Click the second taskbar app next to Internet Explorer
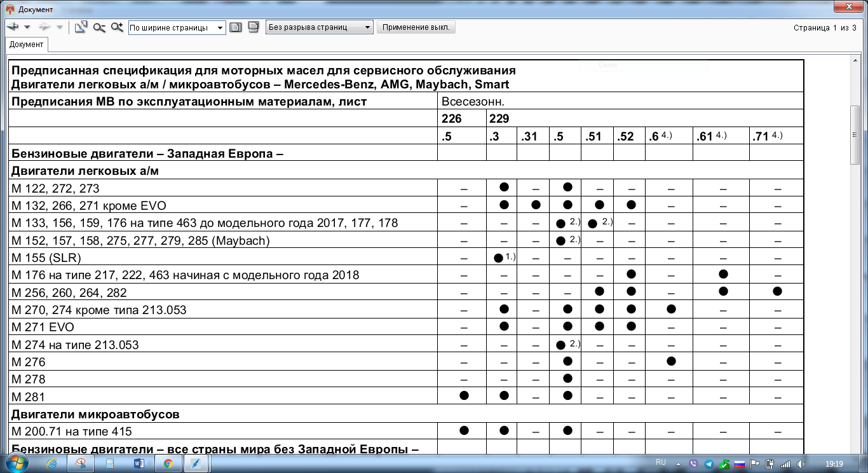868x473 pixels. click(81, 463)
